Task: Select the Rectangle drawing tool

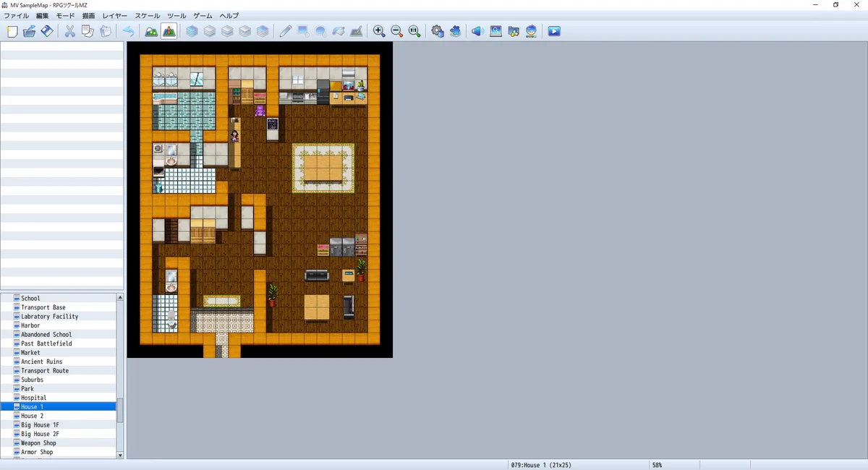Action: click(x=303, y=31)
